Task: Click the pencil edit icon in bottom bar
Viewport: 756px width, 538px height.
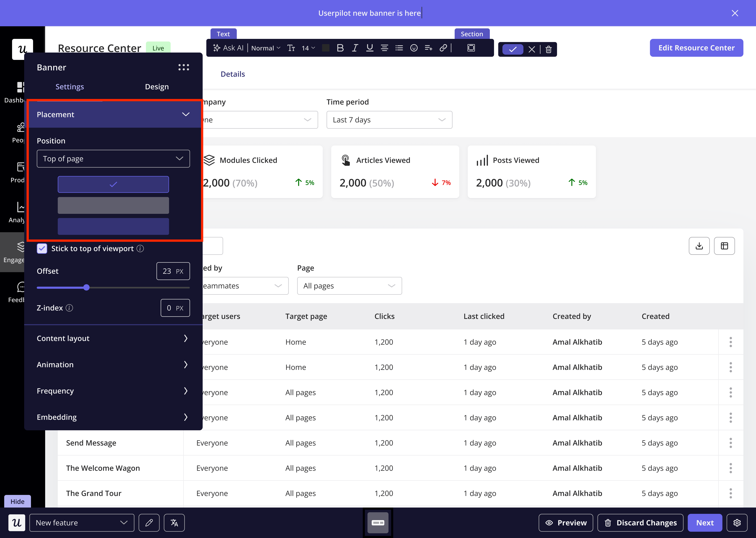Action: pos(149,523)
